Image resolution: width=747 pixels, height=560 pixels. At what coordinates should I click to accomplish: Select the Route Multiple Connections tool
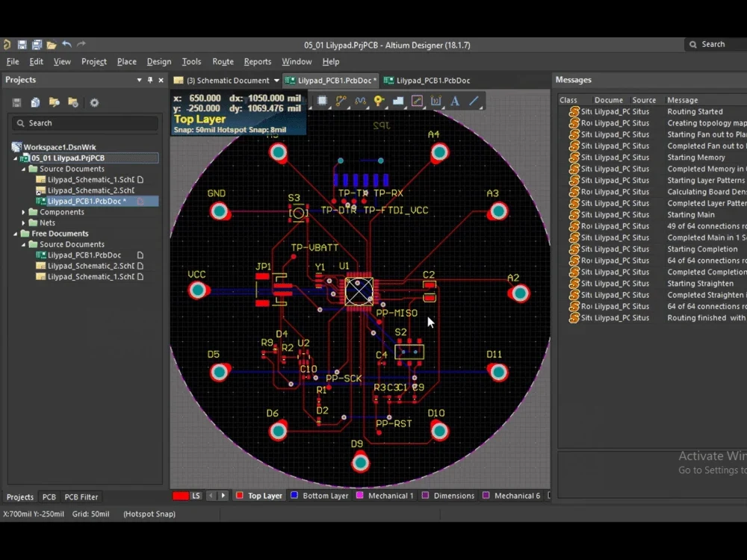pos(360,99)
